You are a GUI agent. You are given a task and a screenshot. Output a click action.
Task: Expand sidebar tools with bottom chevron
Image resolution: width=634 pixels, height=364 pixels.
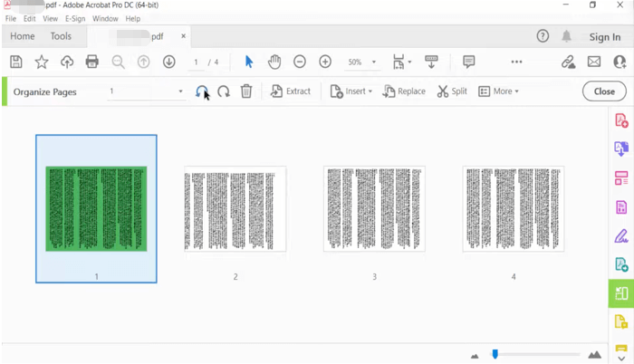[x=621, y=359]
